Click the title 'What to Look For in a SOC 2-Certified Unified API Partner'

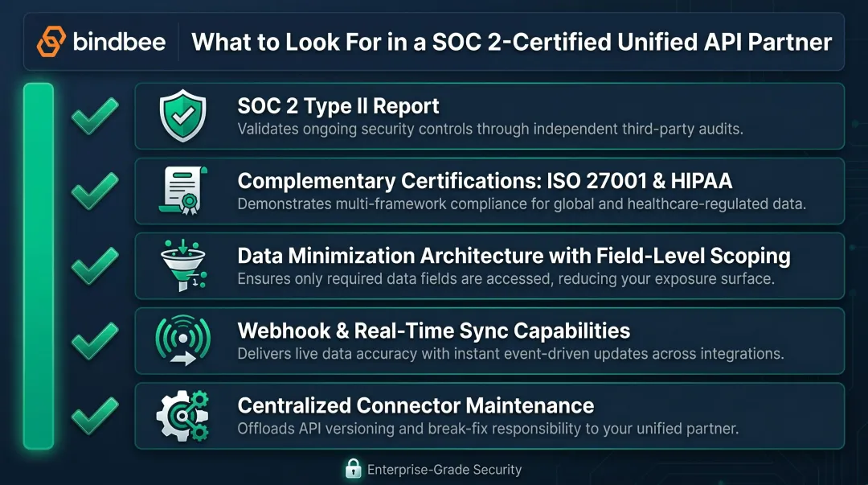click(511, 42)
